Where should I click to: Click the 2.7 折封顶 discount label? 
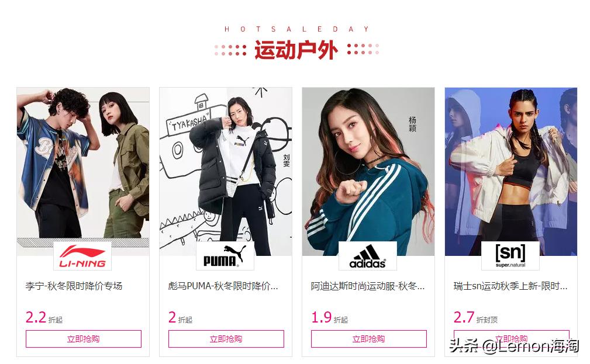point(475,318)
